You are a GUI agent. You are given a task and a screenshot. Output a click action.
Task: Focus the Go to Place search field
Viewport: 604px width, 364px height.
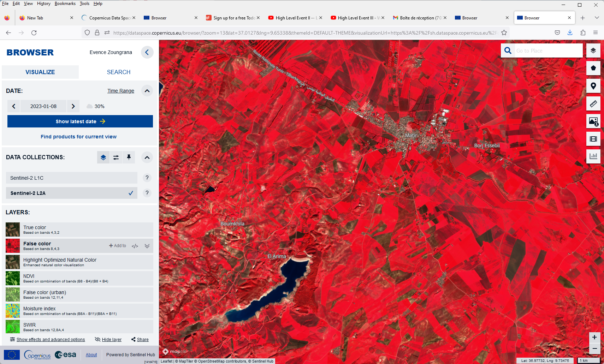548,50
